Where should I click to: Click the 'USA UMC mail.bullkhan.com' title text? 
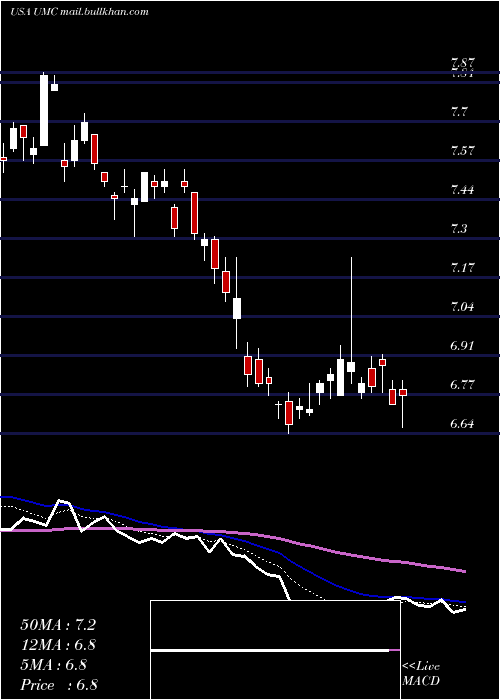click(x=79, y=12)
